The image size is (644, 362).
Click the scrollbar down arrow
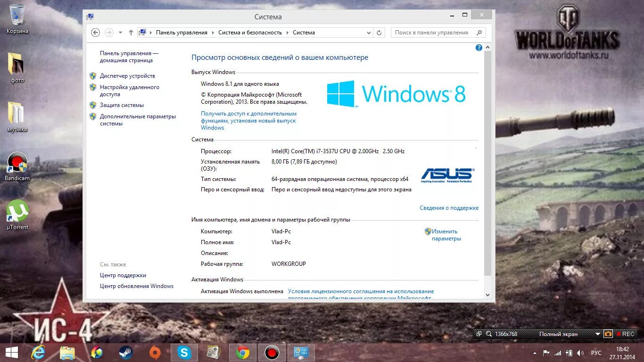[x=487, y=295]
